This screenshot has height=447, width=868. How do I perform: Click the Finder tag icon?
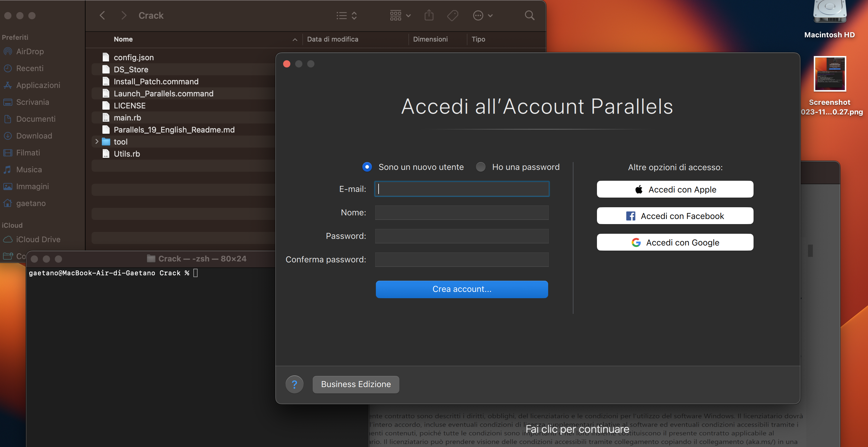point(453,15)
